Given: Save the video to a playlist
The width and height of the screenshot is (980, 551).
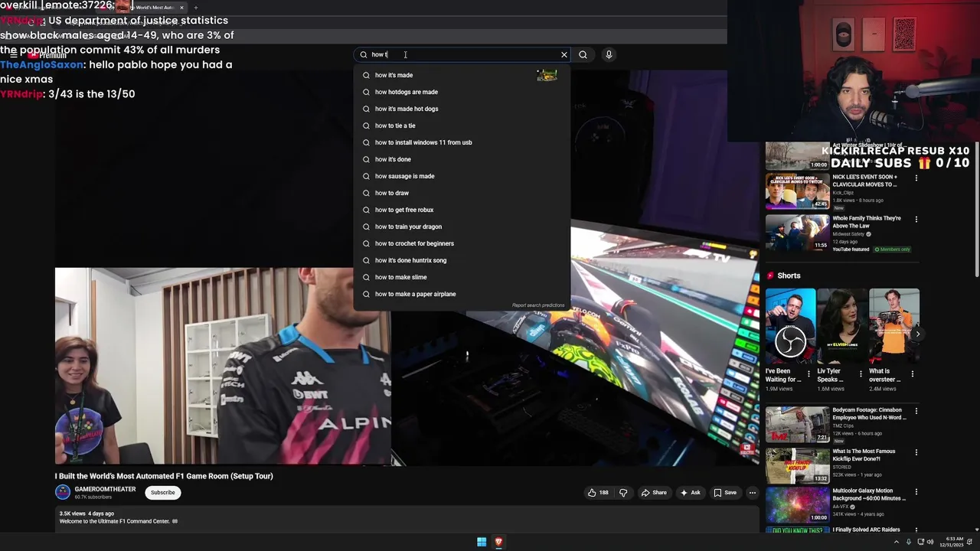Looking at the screenshot, I should (725, 493).
